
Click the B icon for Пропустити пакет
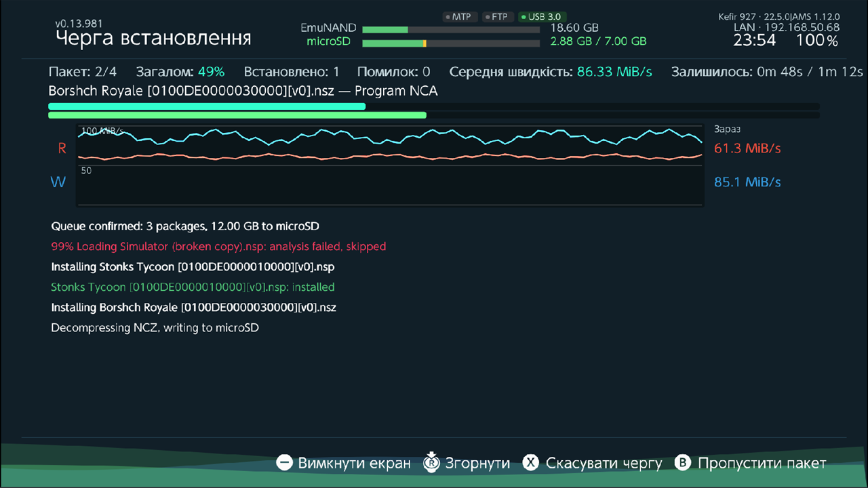(683, 463)
